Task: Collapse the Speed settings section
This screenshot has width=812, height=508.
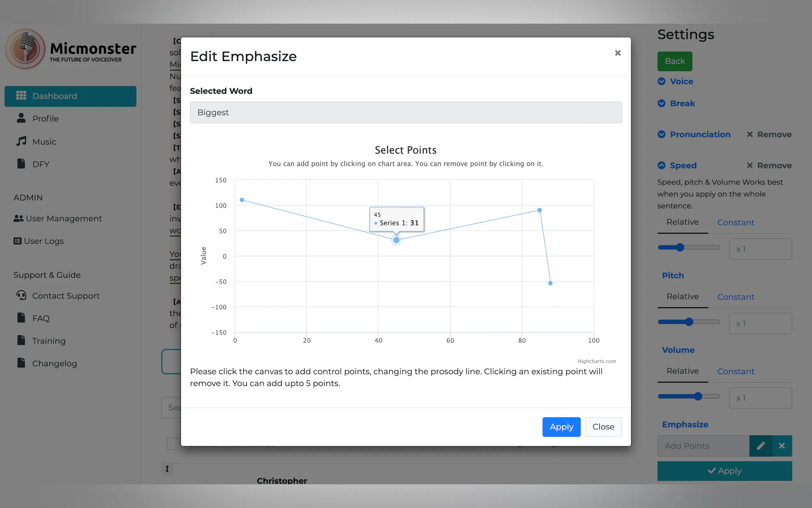Action: [x=662, y=165]
